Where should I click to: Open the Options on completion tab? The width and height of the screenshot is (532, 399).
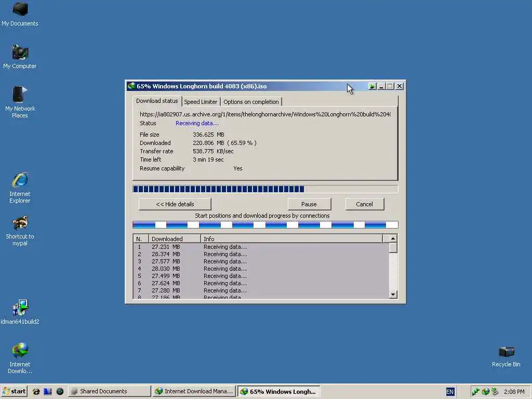point(251,102)
